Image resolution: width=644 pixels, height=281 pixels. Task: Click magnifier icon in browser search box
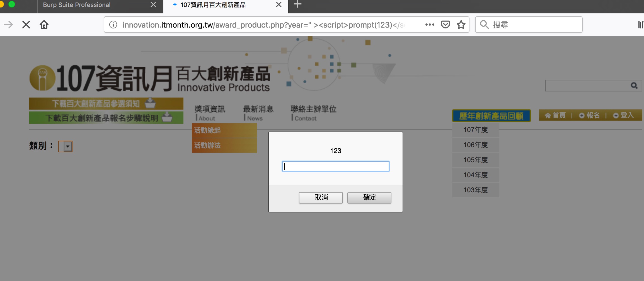tap(484, 25)
